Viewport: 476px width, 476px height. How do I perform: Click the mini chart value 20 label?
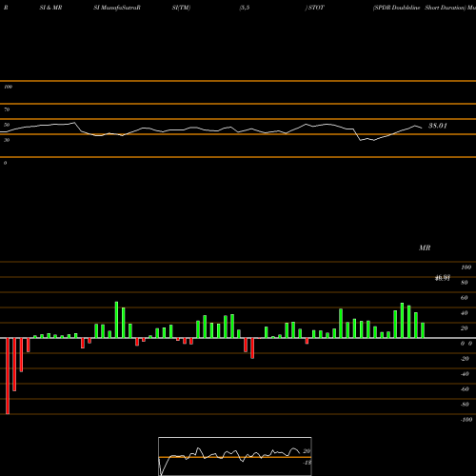pos(307,451)
